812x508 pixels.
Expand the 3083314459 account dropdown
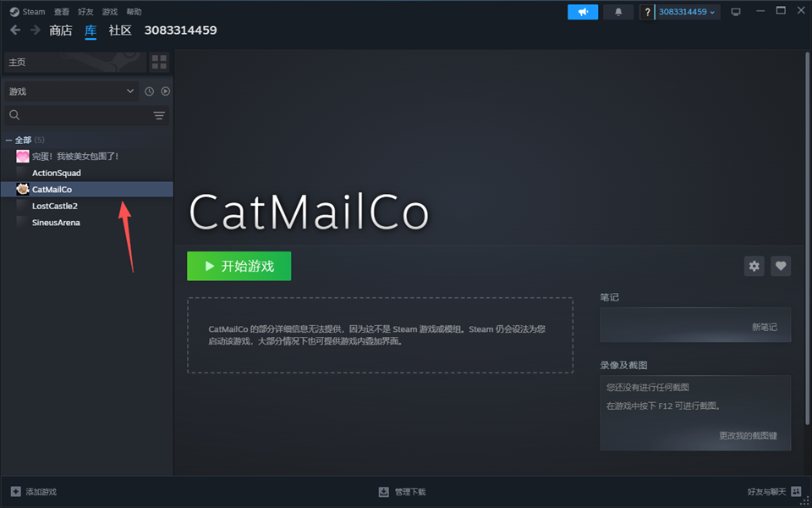[687, 12]
